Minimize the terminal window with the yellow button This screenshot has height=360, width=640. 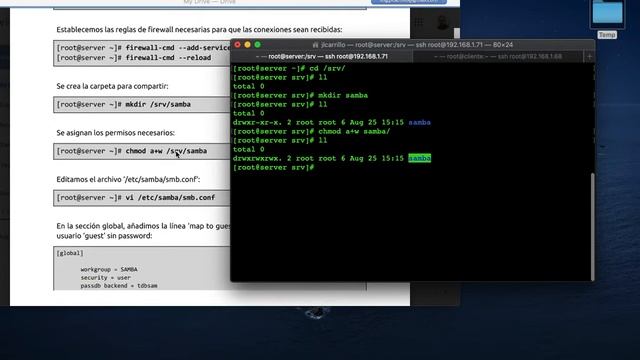(247, 44)
